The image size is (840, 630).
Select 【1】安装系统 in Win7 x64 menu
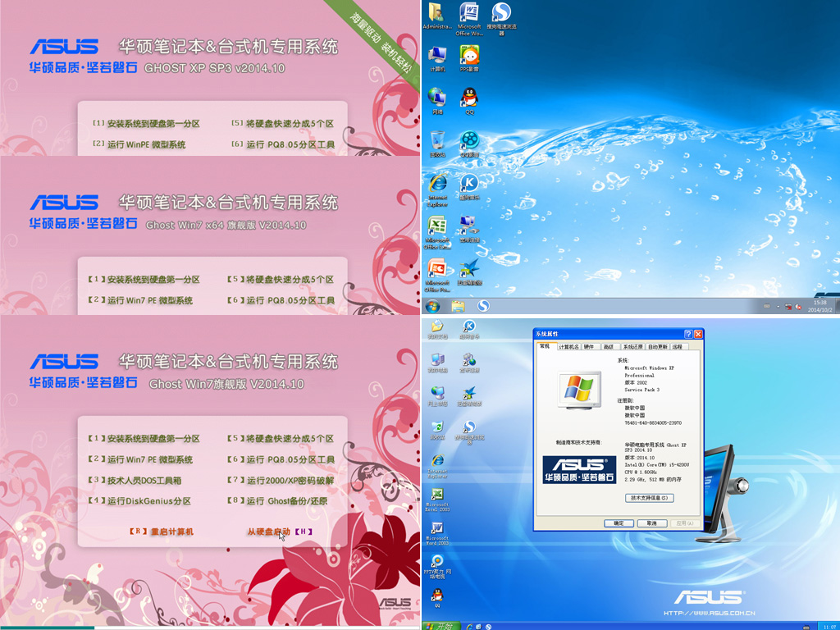[x=144, y=279]
